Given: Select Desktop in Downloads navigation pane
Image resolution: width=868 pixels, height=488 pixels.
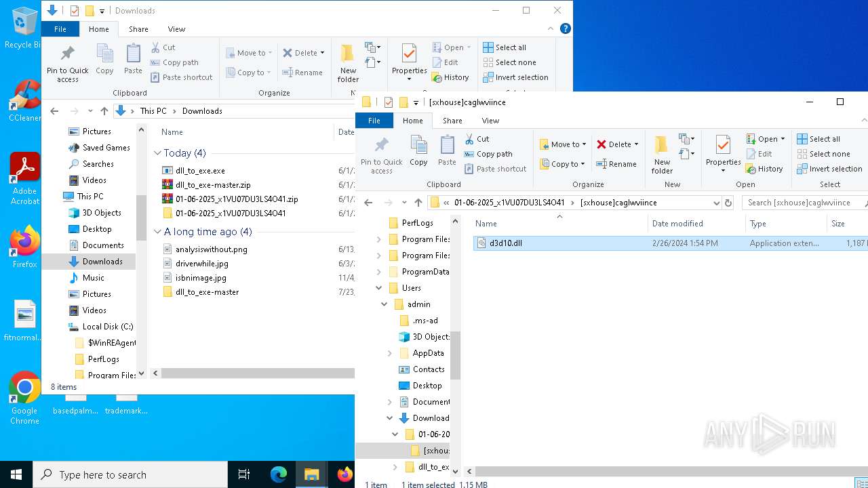Looking at the screenshot, I should point(97,229).
